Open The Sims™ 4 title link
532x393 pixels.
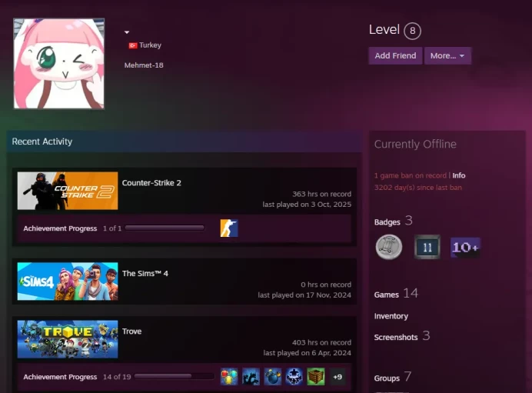click(145, 273)
